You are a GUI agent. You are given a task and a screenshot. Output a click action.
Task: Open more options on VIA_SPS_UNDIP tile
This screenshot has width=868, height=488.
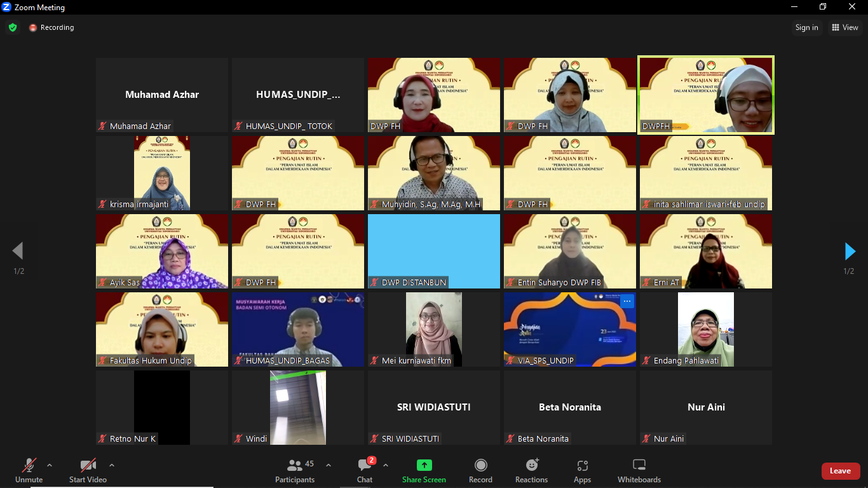[627, 301]
